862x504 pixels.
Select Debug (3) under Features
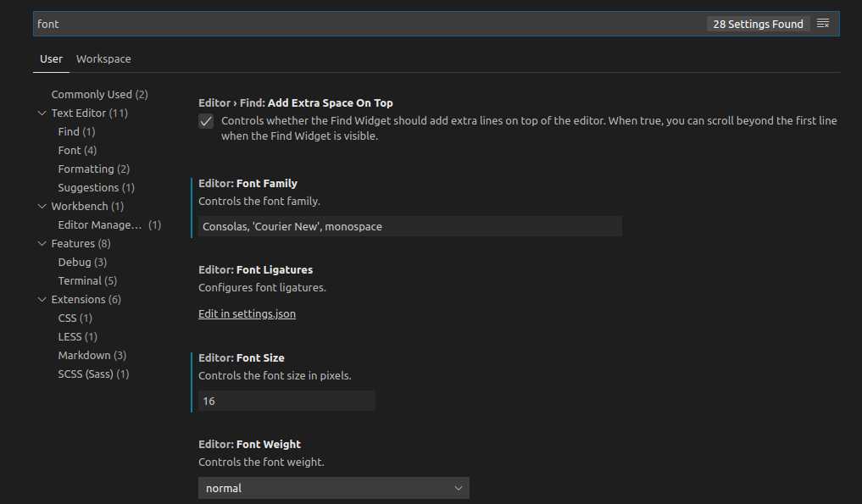pyautogui.click(x=82, y=262)
